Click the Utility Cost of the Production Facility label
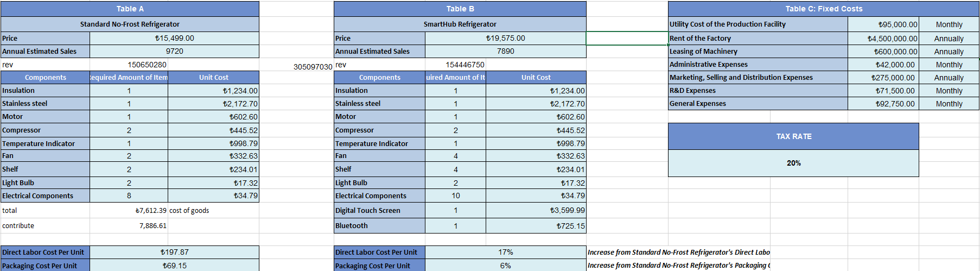 pos(758,24)
